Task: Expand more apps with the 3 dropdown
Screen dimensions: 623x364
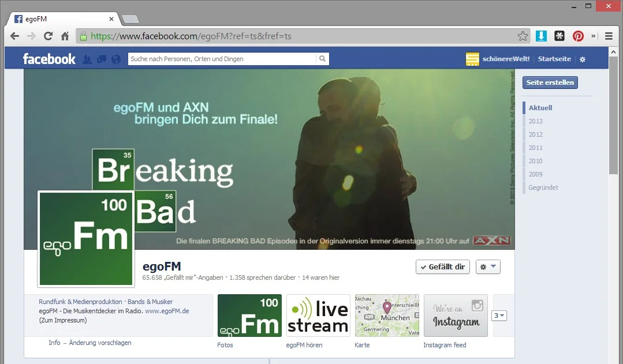Action: [499, 316]
